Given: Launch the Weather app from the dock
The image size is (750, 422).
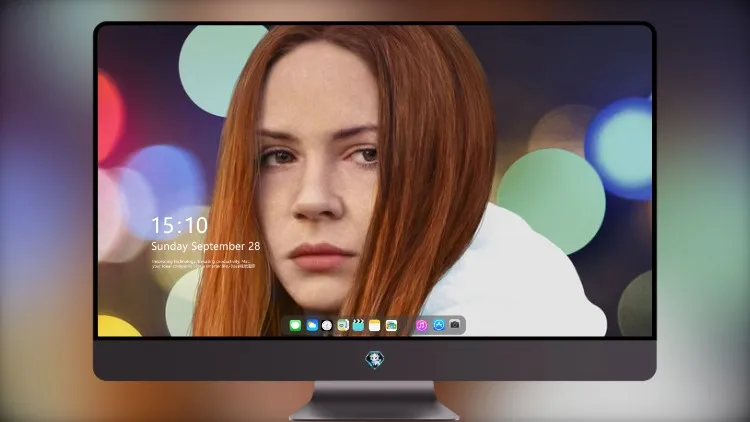Looking at the screenshot, I should coord(312,325).
